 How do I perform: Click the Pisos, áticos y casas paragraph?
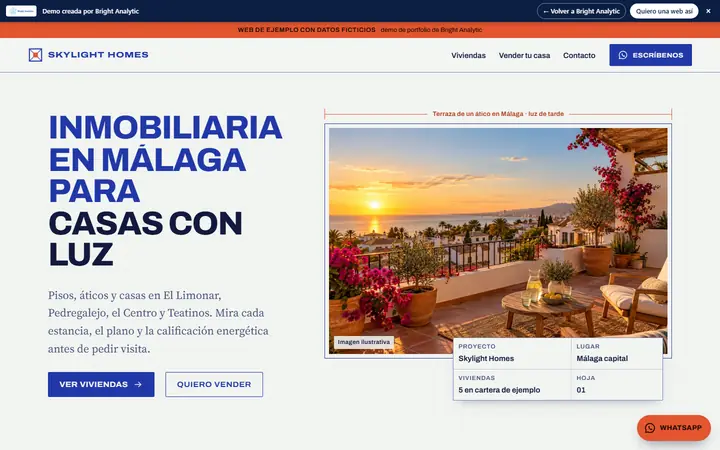(x=158, y=322)
